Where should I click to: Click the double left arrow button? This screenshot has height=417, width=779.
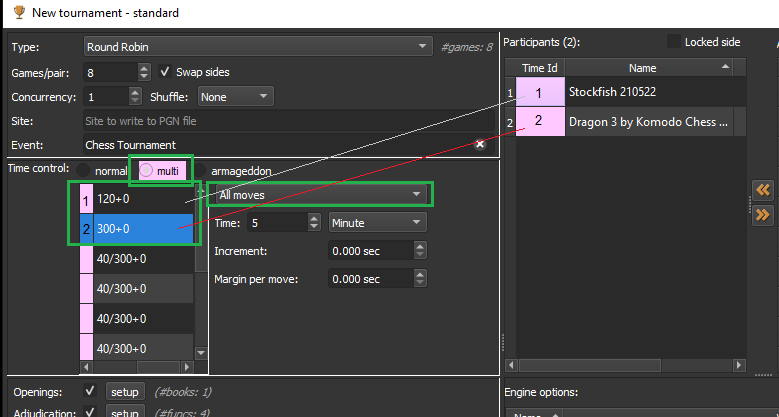click(763, 190)
